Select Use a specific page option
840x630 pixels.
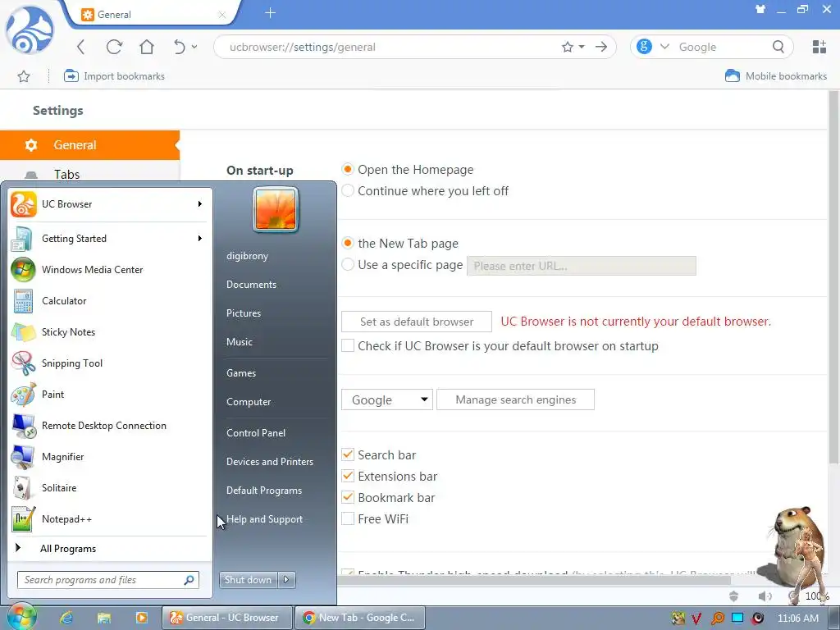348,265
